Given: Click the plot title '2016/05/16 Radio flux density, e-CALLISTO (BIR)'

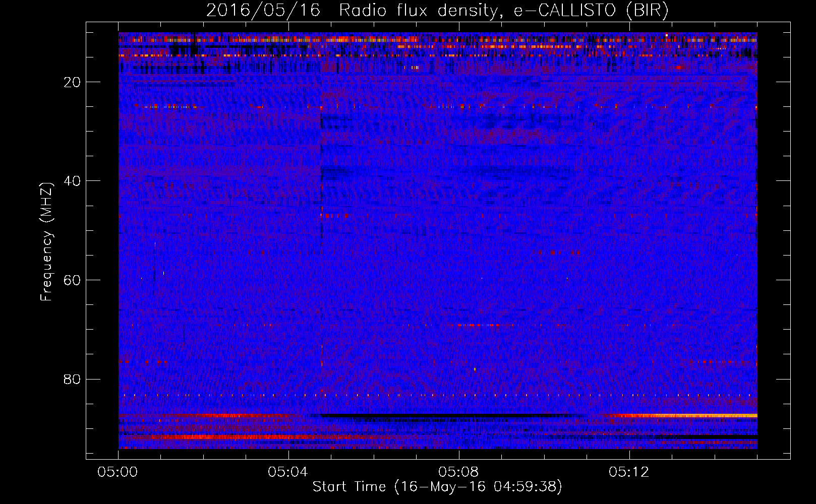Looking at the screenshot, I should point(437,10).
